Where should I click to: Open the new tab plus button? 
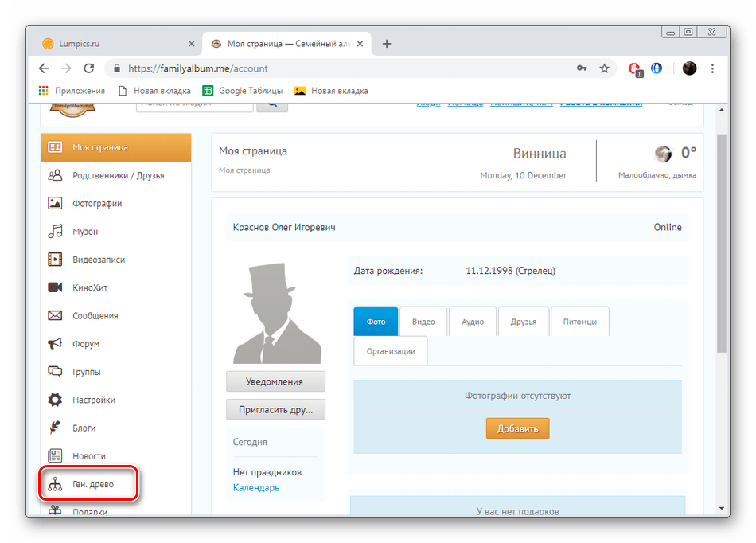387,44
